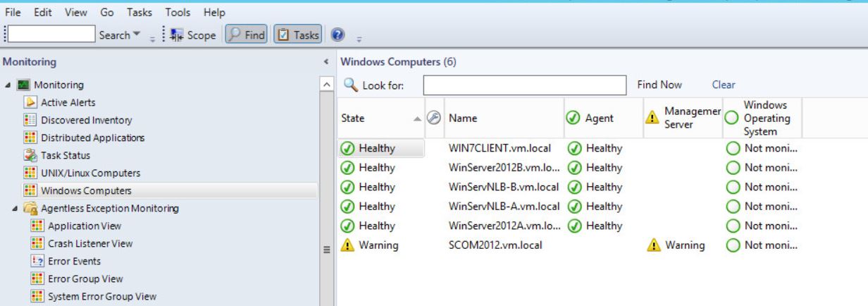This screenshot has height=306, width=868.
Task: Click the warning icon beside SCOM2012.vm.local
Action: point(347,245)
